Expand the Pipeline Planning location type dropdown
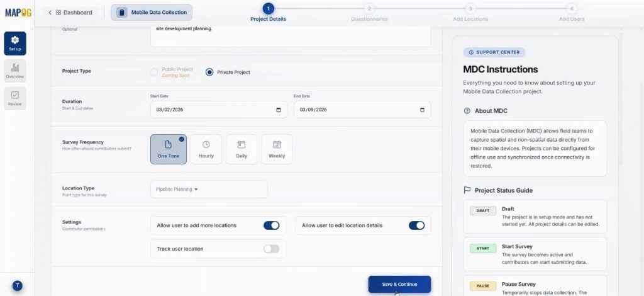Viewport: 644px width, 296px height. 209,189
